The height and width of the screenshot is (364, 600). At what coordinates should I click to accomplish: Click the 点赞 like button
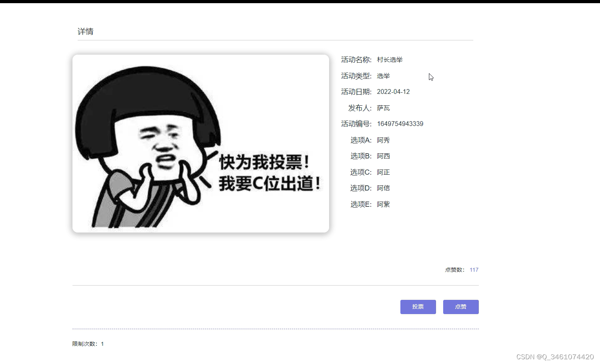tap(461, 307)
